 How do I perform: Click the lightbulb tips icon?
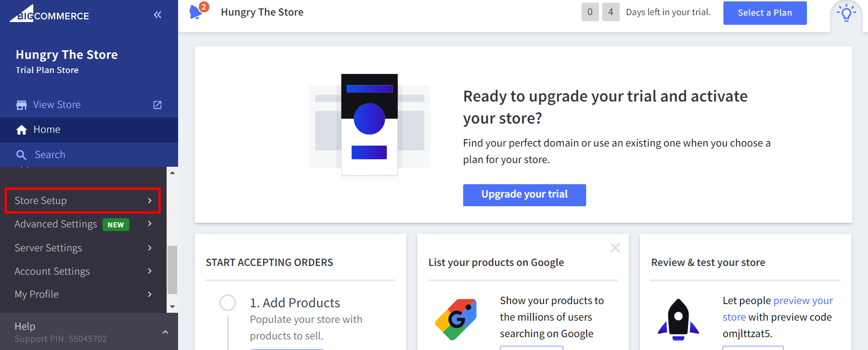(x=846, y=13)
